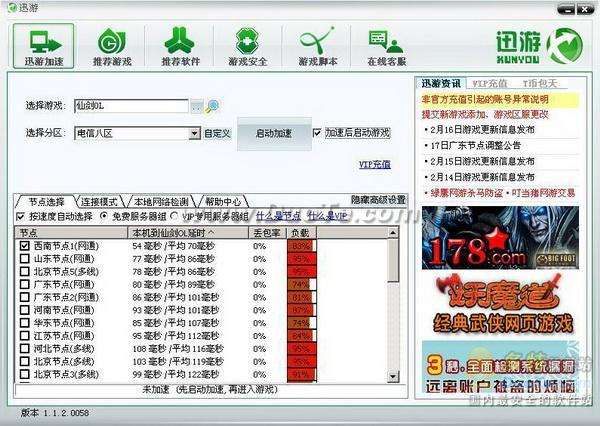Sort by 本机到仙剑OL延时 column header
Viewport: 600px width, 426px height.
(188, 233)
